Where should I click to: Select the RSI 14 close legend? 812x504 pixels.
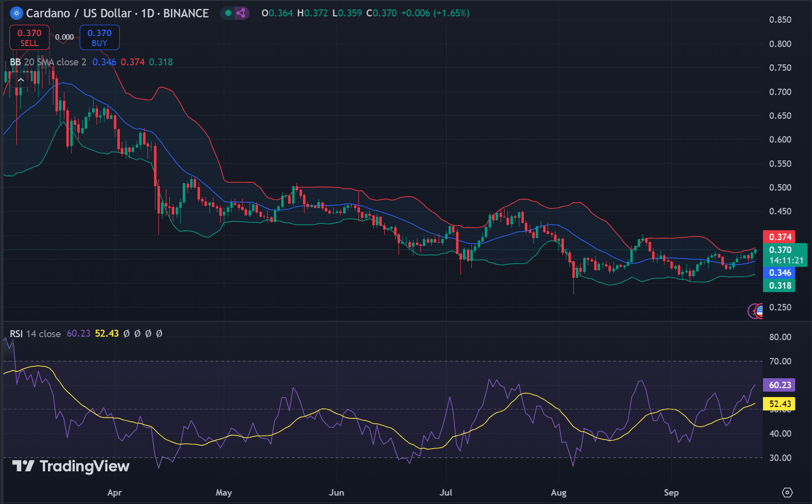pyautogui.click(x=35, y=334)
